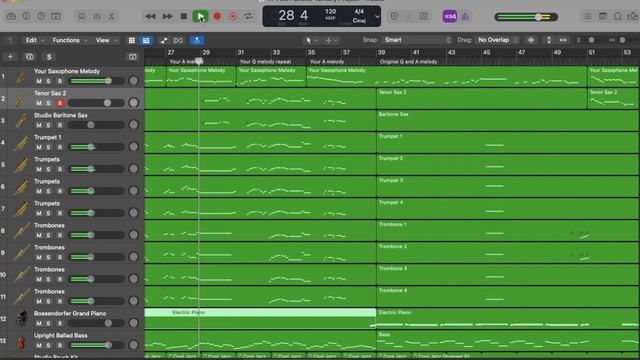Click the green Play button

[x=200, y=16]
